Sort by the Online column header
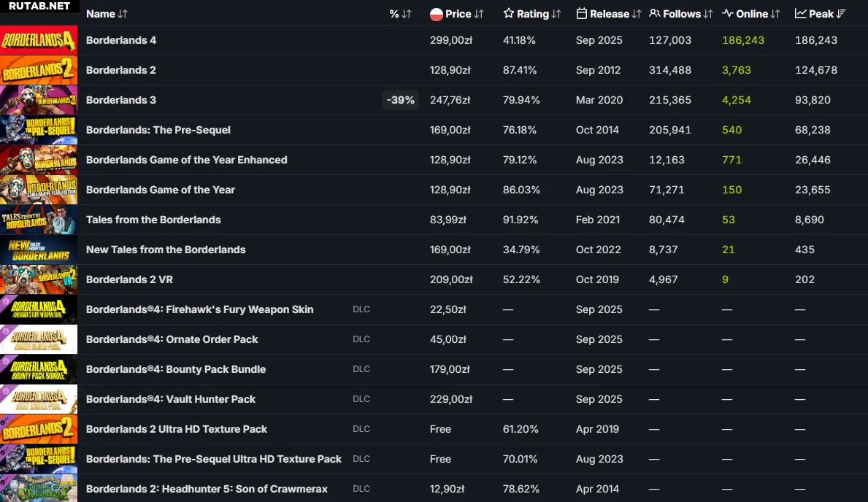This screenshot has width=868, height=502. (752, 14)
